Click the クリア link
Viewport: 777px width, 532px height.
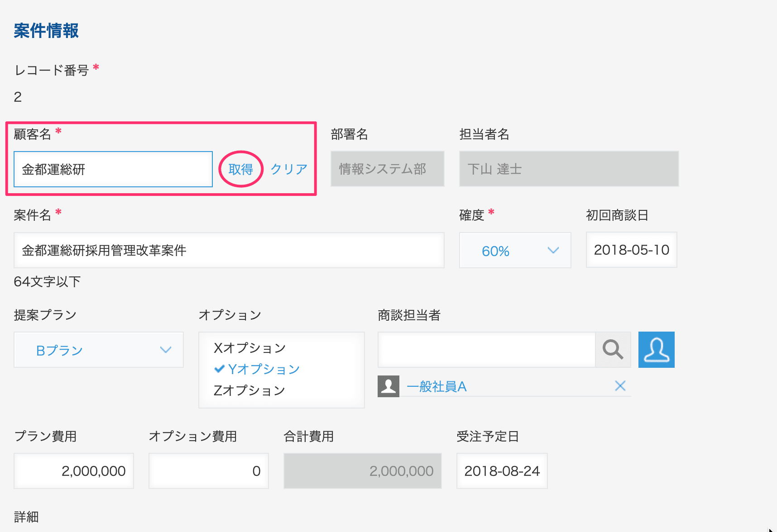click(289, 169)
